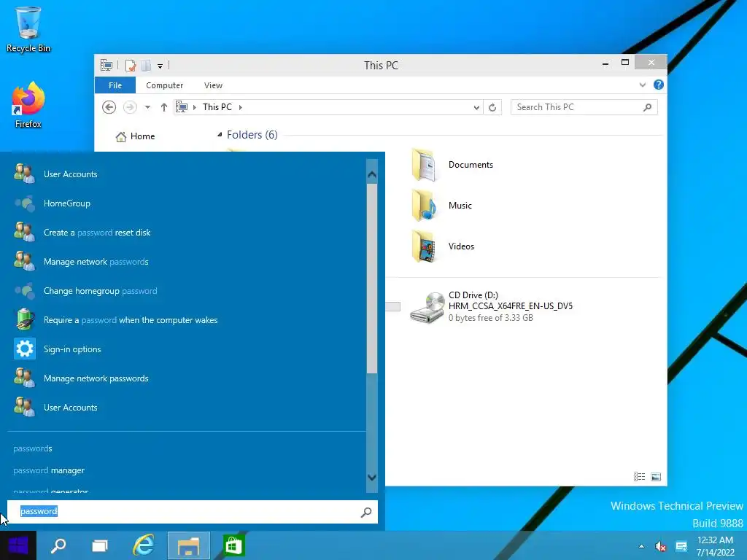Open the Recycle Bin desktop icon
Viewport: 747px width, 560px height.
click(x=28, y=28)
